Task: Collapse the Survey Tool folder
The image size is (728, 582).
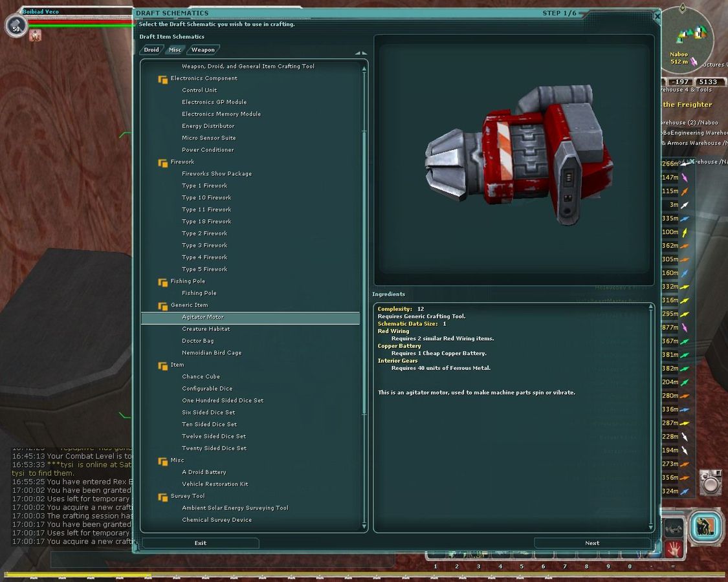Action: [163, 497]
